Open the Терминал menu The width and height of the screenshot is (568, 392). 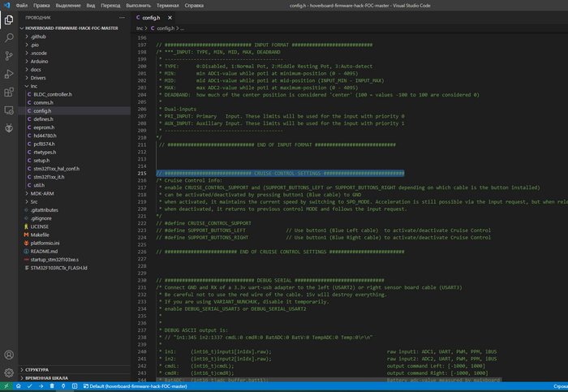[166, 5]
